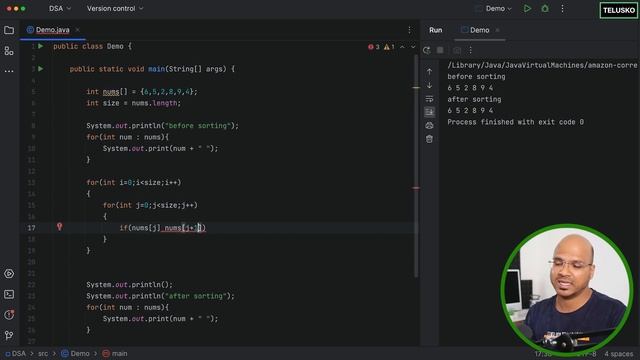Open the Project tool window folder icon
The image size is (640, 360).
tap(9, 30)
